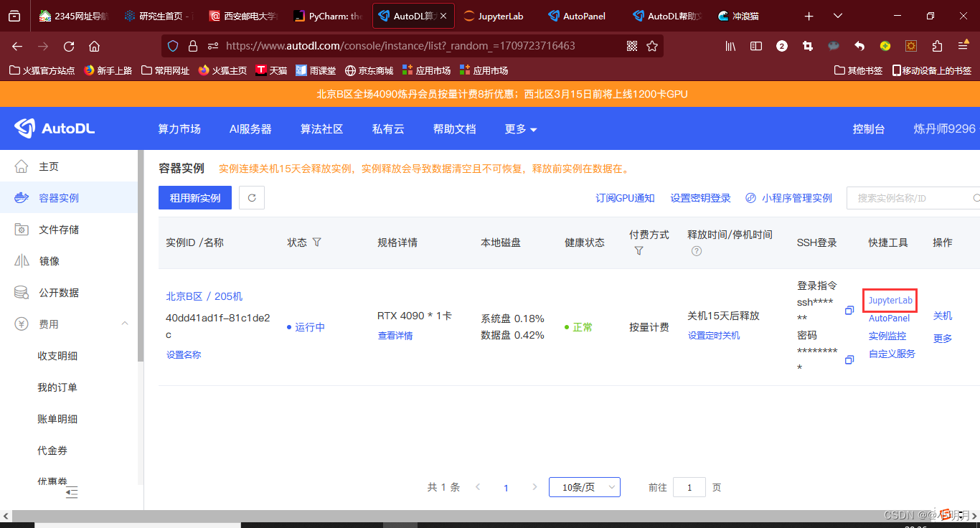The image size is (980, 528).
Task: Open the 10条/页 page size dropdown
Action: click(585, 487)
